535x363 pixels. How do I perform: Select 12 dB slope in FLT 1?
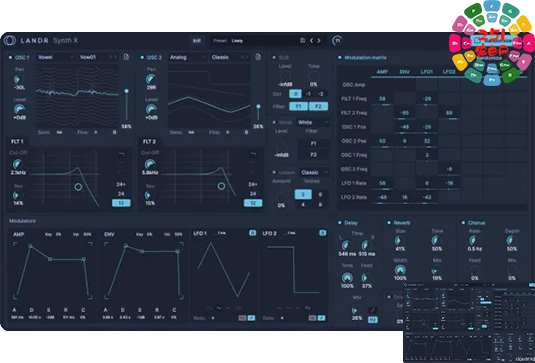(121, 203)
